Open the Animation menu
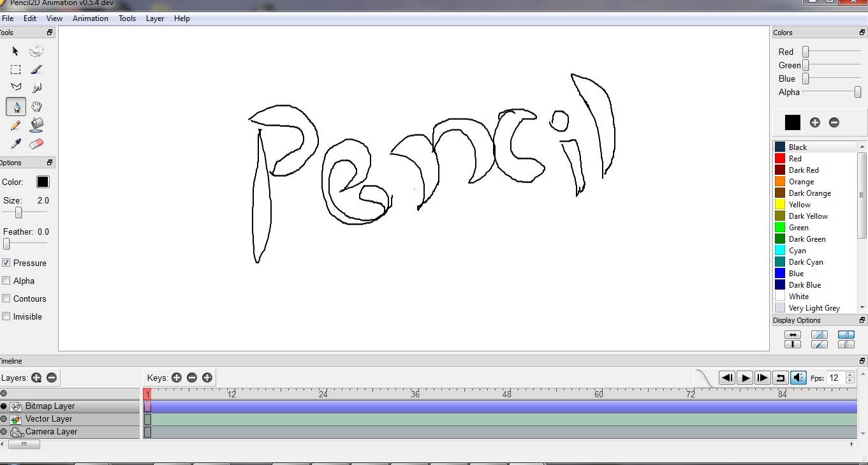 pos(91,18)
